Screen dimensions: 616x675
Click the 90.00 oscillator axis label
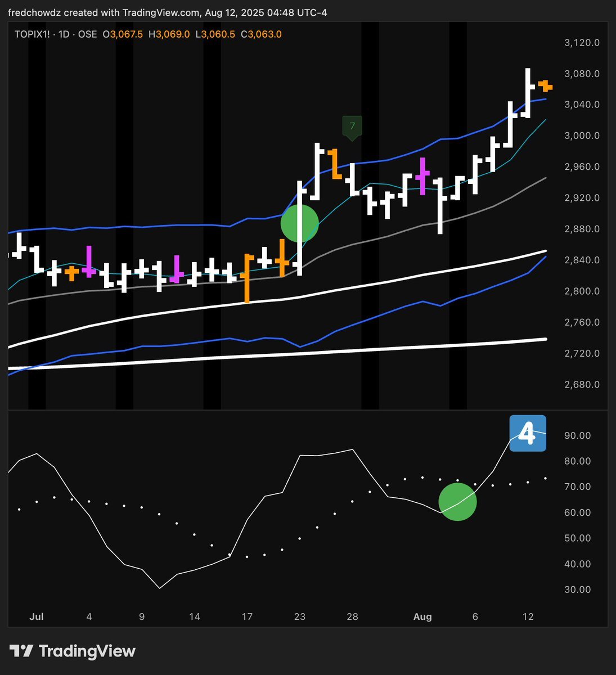click(x=577, y=435)
